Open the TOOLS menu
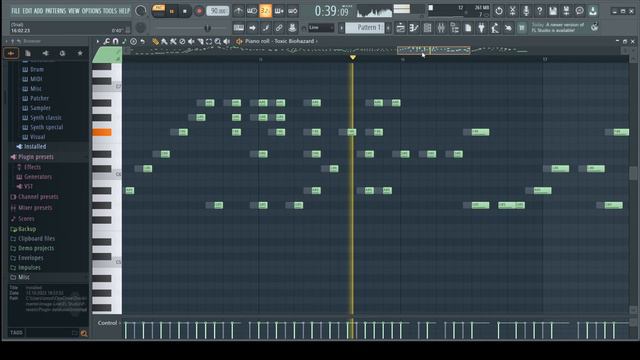Image resolution: width=640 pixels, height=360 pixels. [110, 11]
